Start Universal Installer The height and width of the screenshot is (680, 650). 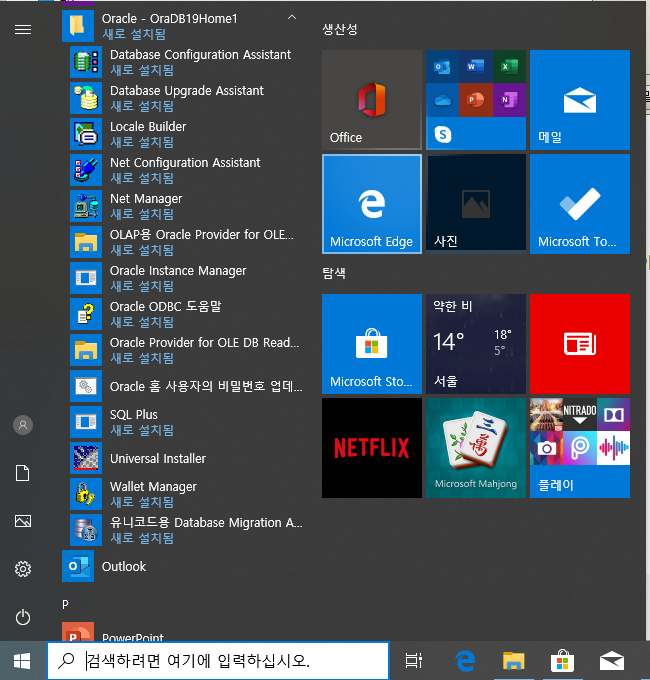(186, 458)
